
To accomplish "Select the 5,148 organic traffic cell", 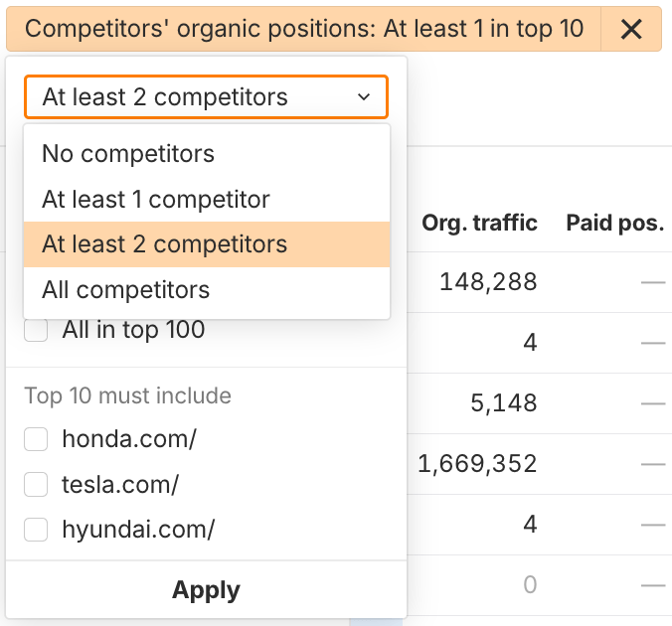I will 504,403.
